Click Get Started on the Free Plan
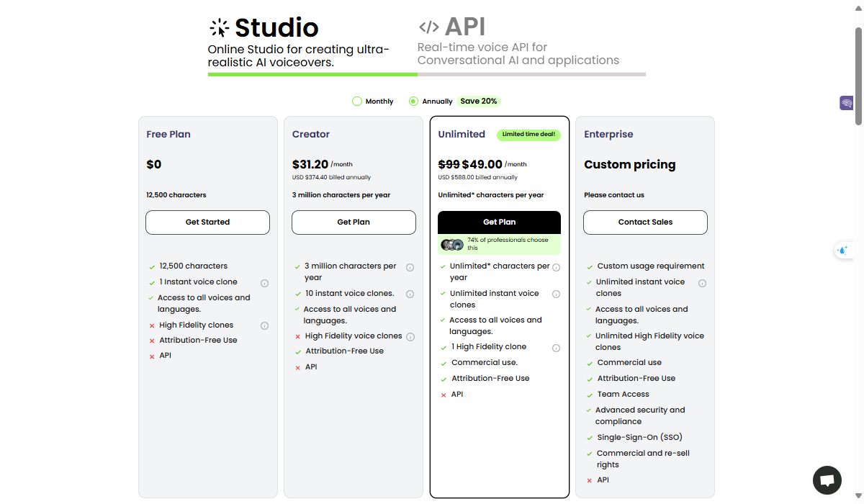The image size is (864, 504). coord(207,222)
